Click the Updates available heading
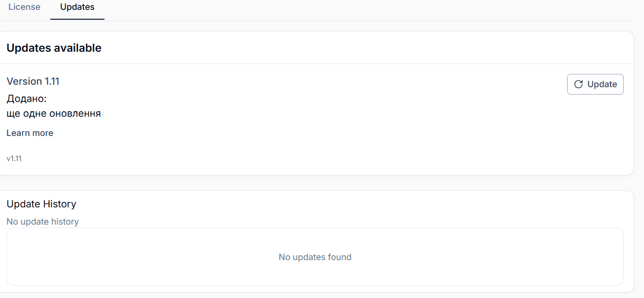The width and height of the screenshot is (644, 298). point(54,48)
